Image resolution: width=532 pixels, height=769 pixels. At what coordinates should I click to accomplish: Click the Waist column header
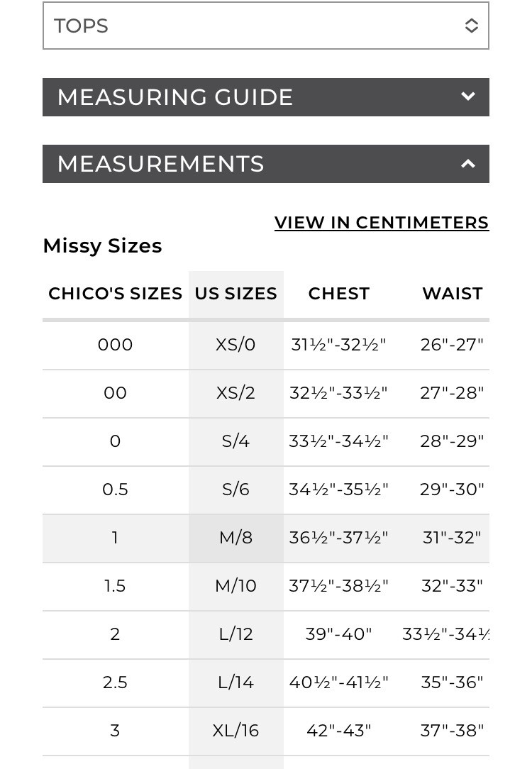point(452,294)
